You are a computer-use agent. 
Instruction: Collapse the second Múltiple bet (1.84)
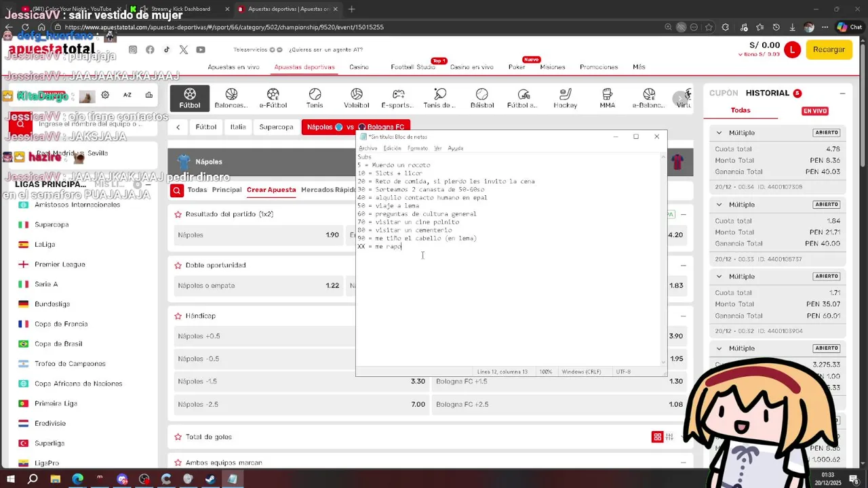[x=719, y=205]
